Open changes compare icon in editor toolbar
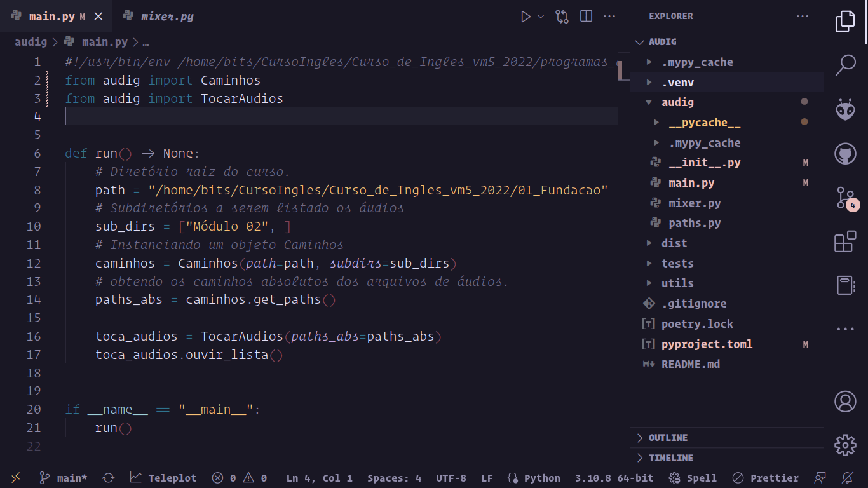 tap(562, 17)
